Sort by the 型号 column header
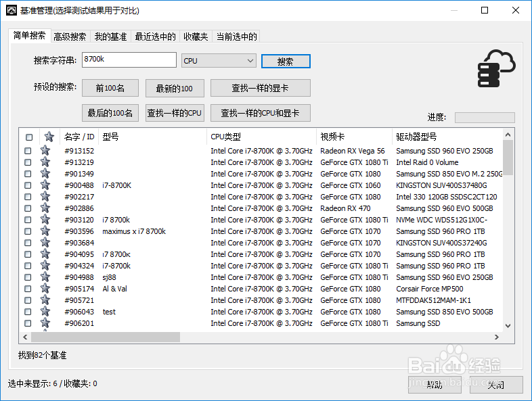The height and width of the screenshot is (401, 532). 152,137
